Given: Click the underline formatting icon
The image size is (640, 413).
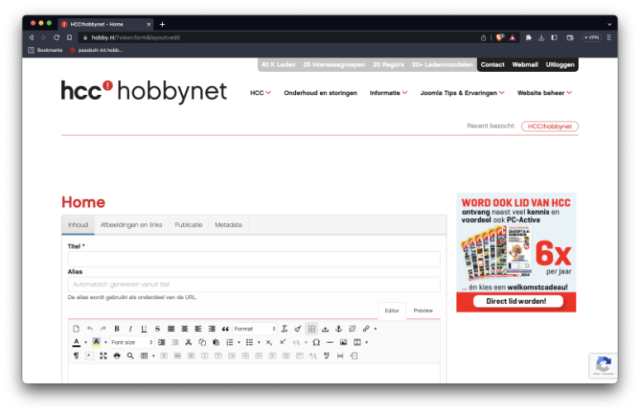Looking at the screenshot, I should tap(144, 328).
